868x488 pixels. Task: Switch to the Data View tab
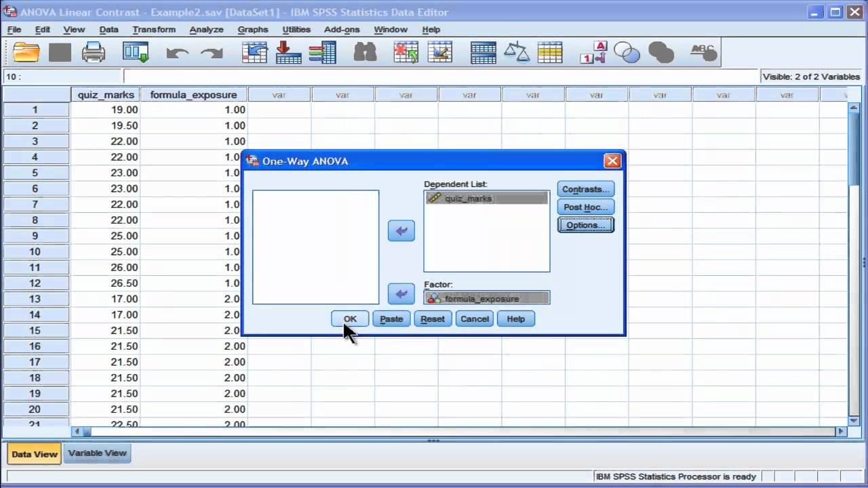point(35,454)
